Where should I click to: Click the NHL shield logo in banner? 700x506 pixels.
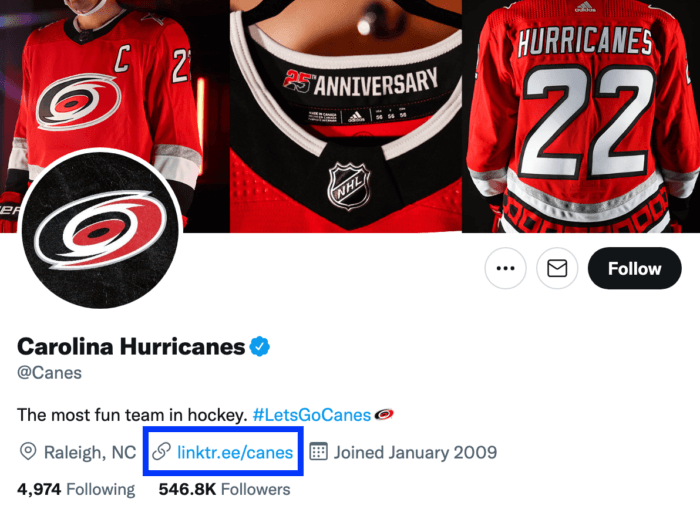[x=349, y=186]
